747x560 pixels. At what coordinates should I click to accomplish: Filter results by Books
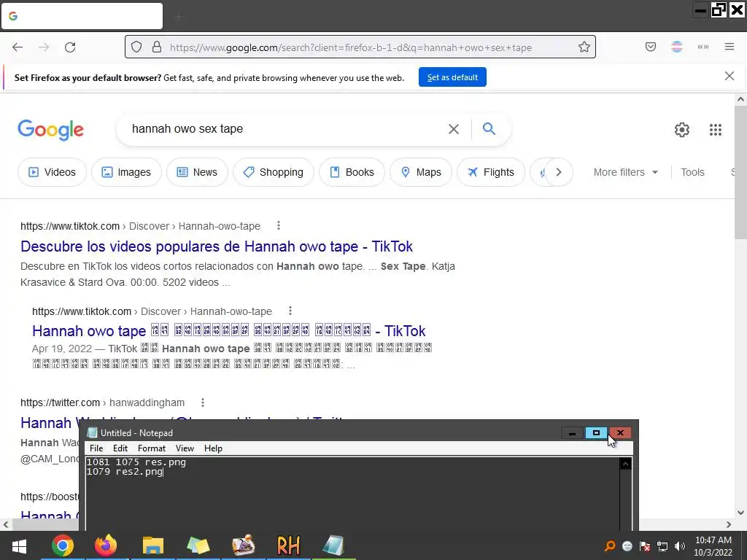[x=352, y=172]
